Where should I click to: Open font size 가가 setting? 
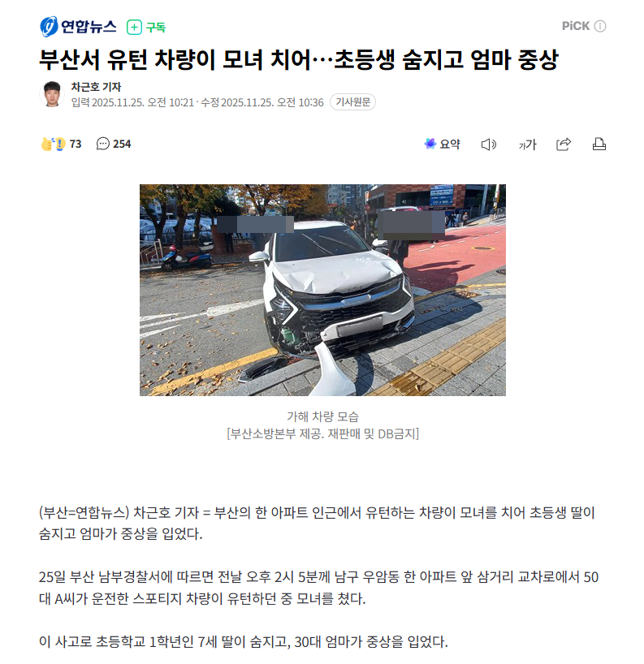coord(528,144)
